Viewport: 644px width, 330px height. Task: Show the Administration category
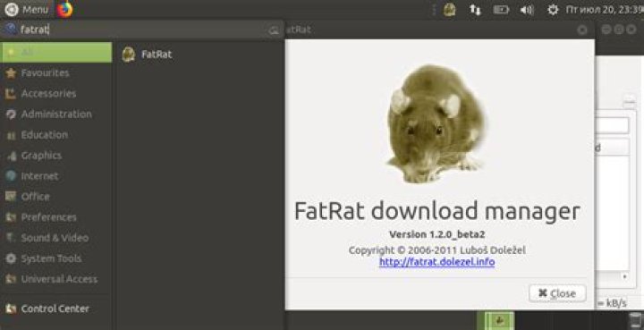(x=55, y=114)
